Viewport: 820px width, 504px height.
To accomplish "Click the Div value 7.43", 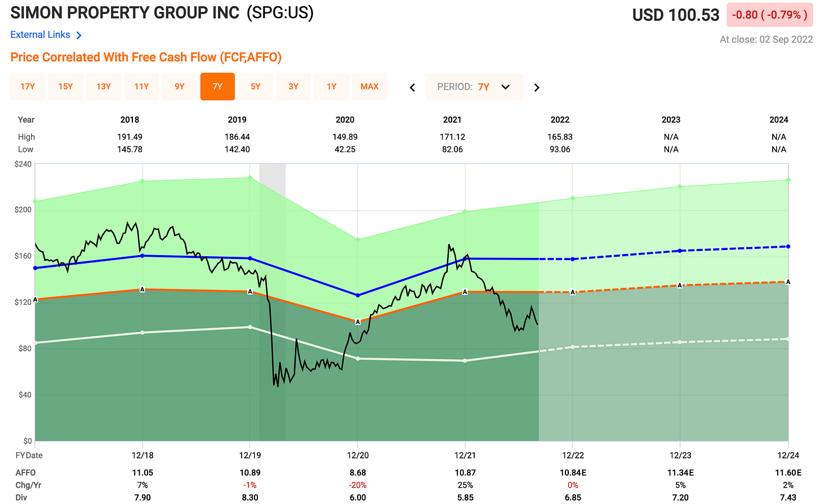I will (x=788, y=497).
